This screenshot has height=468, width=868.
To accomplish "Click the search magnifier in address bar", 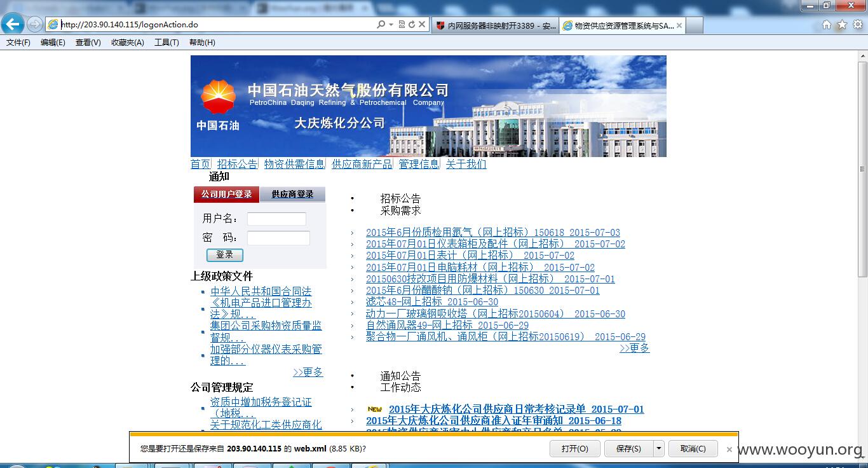I will 381,24.
